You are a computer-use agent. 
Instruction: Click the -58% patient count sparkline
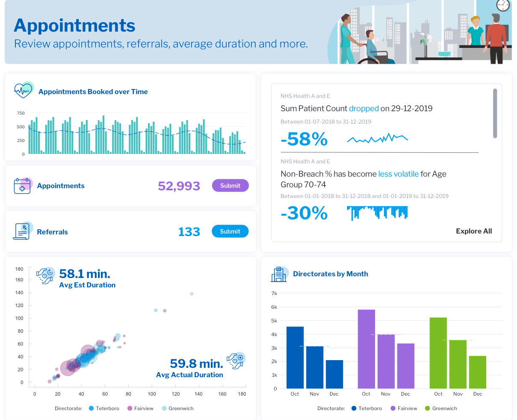[377, 138]
